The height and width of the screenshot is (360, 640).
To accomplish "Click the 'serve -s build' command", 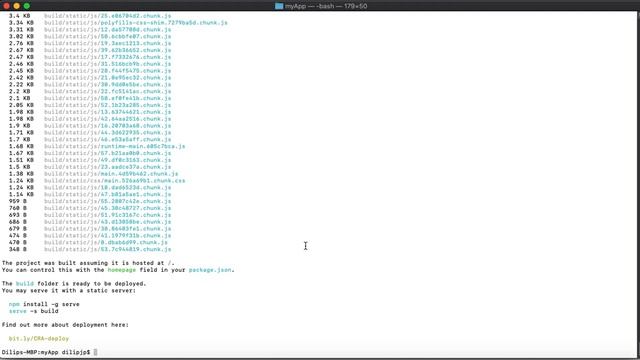I will click(33, 311).
